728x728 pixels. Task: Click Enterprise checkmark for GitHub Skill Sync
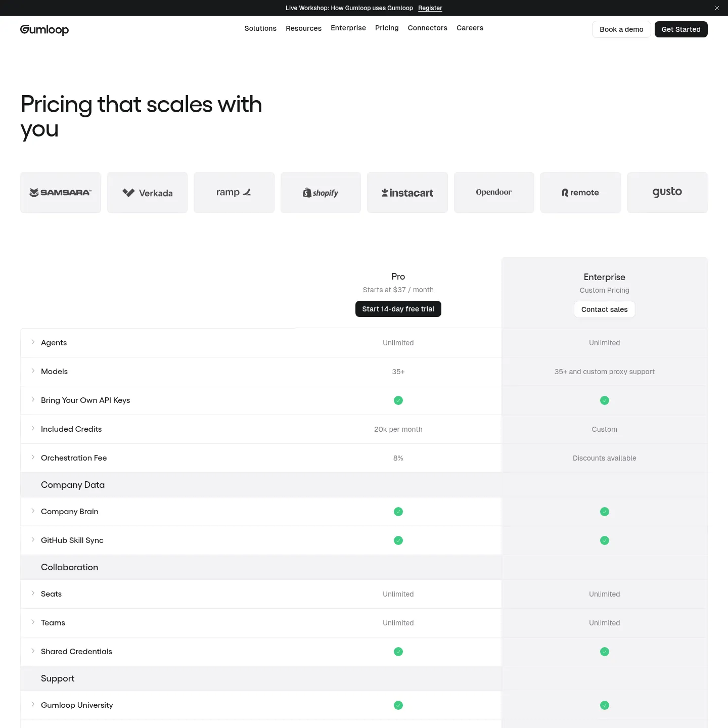(x=605, y=540)
